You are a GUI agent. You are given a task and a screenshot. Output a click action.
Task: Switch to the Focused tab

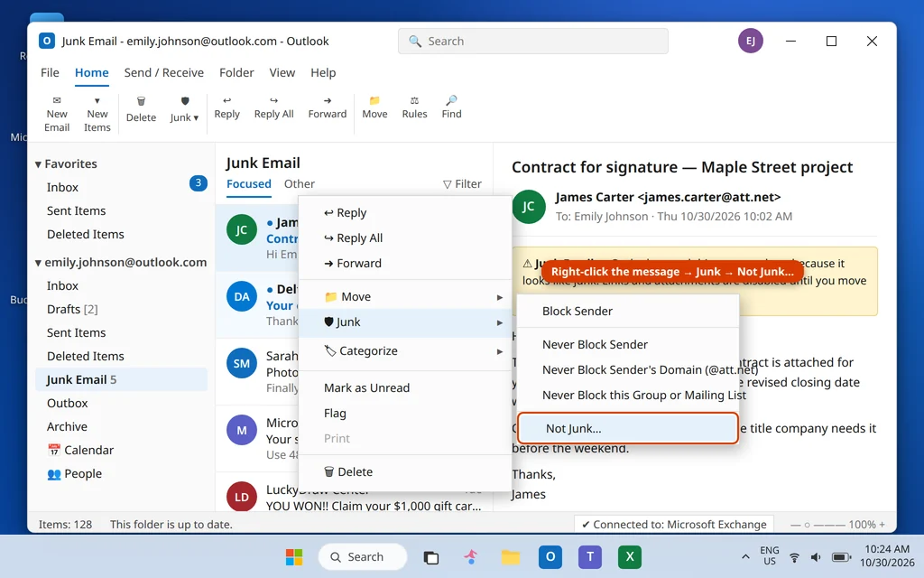click(x=249, y=184)
